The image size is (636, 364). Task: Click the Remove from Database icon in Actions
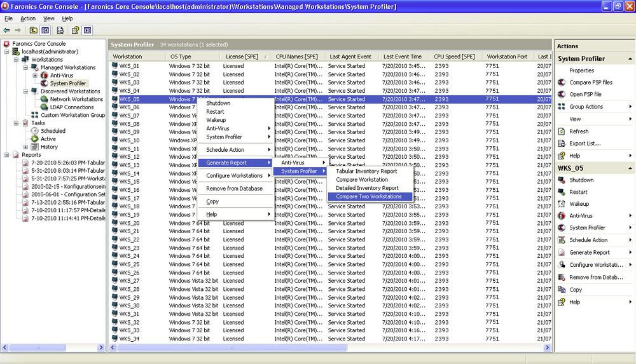tap(562, 277)
